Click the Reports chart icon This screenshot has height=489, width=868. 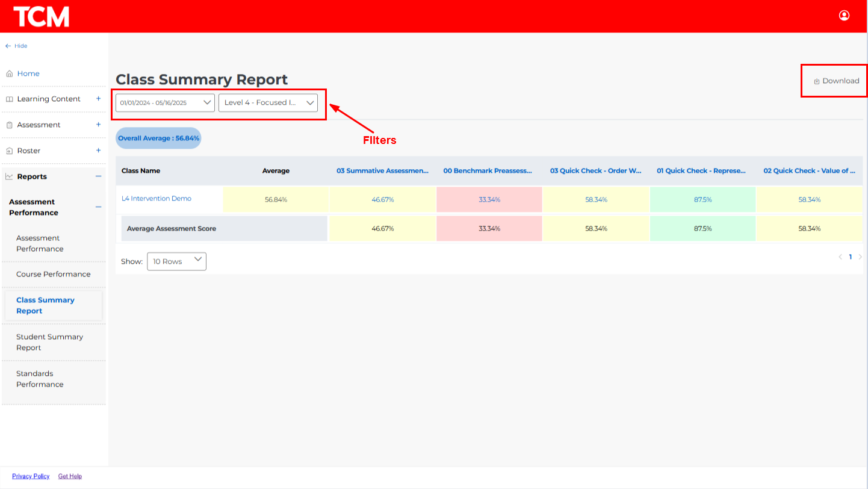click(9, 177)
